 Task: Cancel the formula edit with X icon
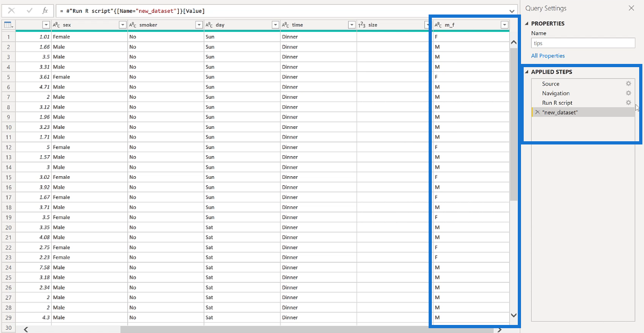click(11, 11)
